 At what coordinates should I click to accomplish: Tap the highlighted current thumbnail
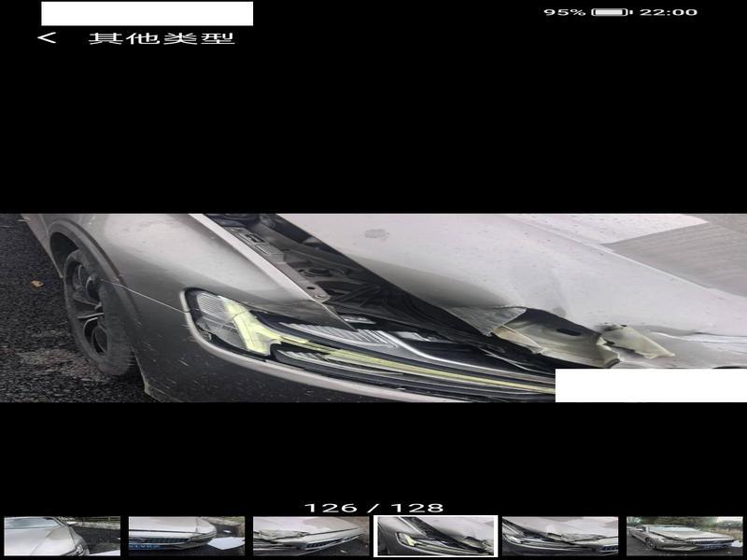pyautogui.click(x=435, y=537)
